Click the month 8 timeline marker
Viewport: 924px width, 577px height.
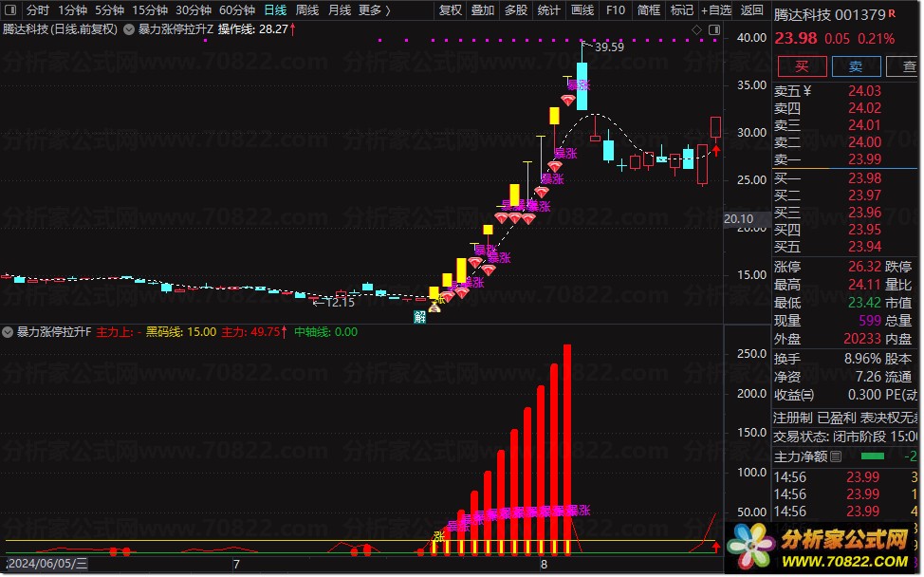tap(544, 564)
